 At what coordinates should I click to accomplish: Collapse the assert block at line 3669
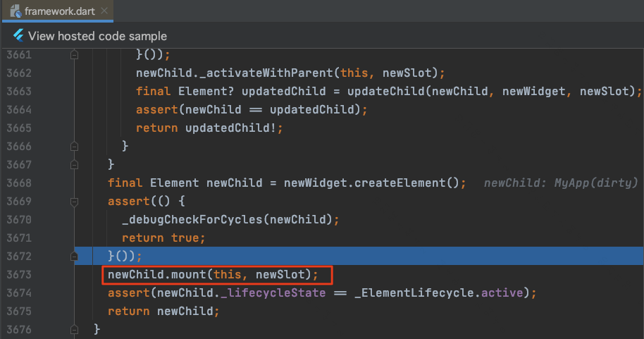(x=75, y=201)
